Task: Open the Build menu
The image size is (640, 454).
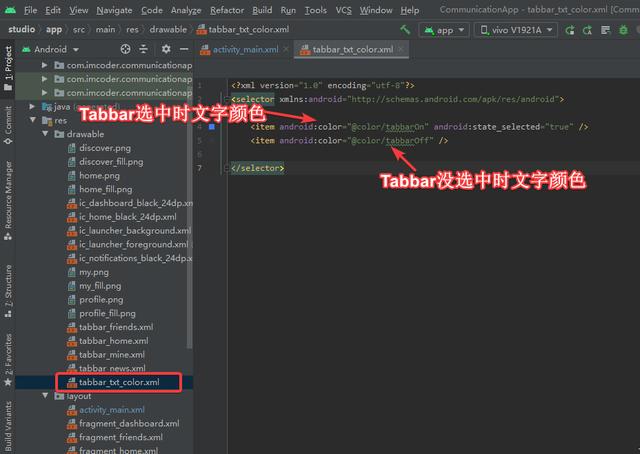Action: (262, 10)
